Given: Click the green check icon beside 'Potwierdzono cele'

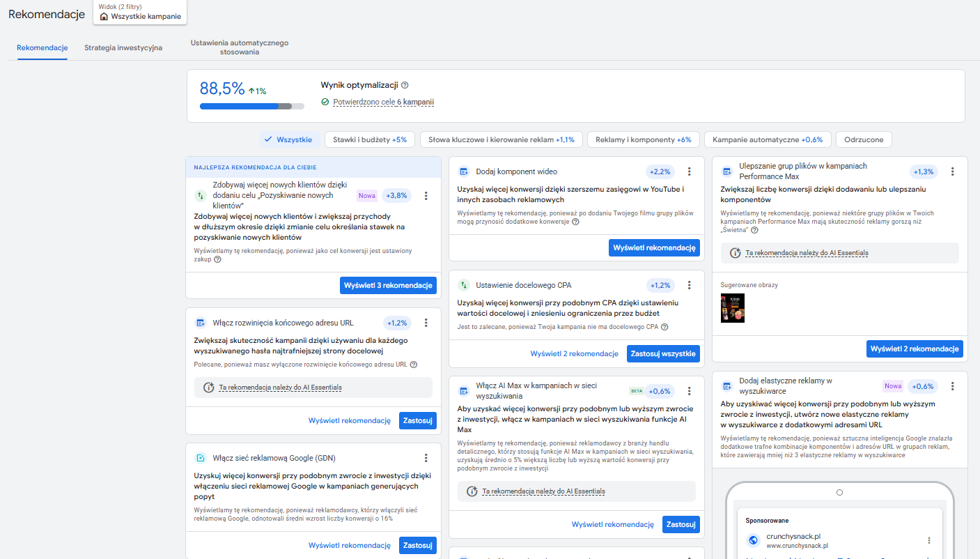Looking at the screenshot, I should click(325, 102).
